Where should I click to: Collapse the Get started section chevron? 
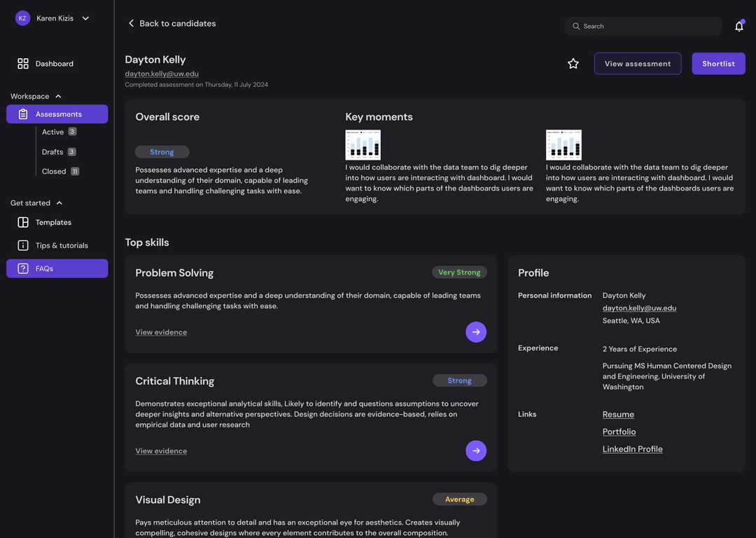tap(59, 203)
